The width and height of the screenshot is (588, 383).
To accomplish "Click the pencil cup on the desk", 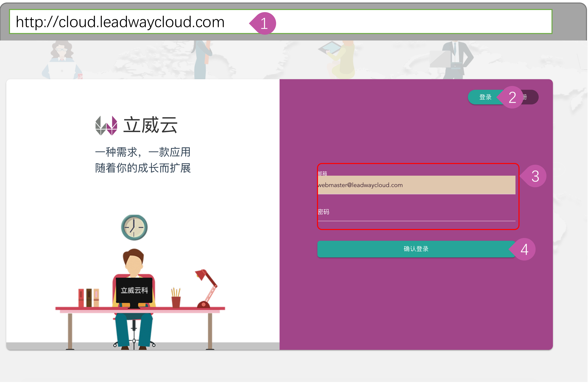I will (176, 297).
